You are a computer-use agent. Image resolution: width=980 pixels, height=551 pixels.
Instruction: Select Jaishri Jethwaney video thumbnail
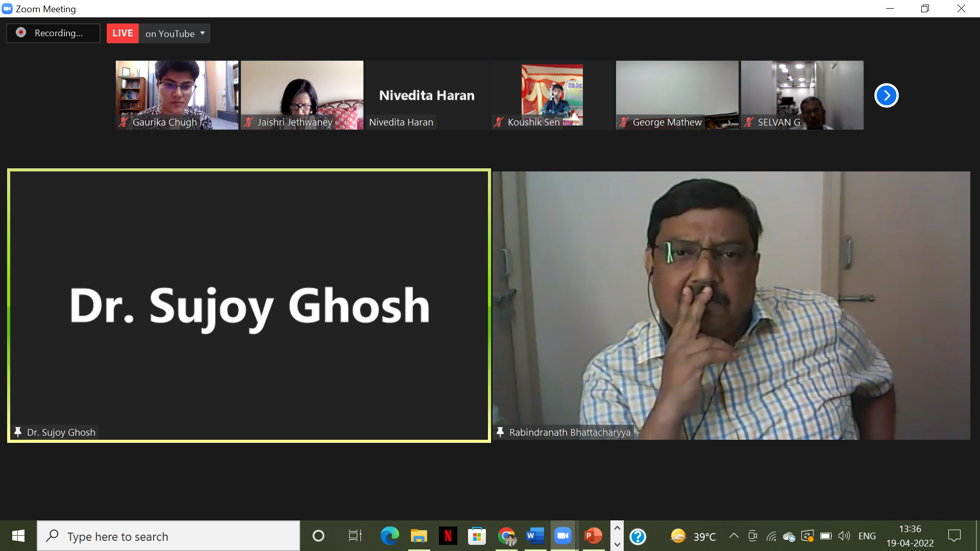click(302, 95)
